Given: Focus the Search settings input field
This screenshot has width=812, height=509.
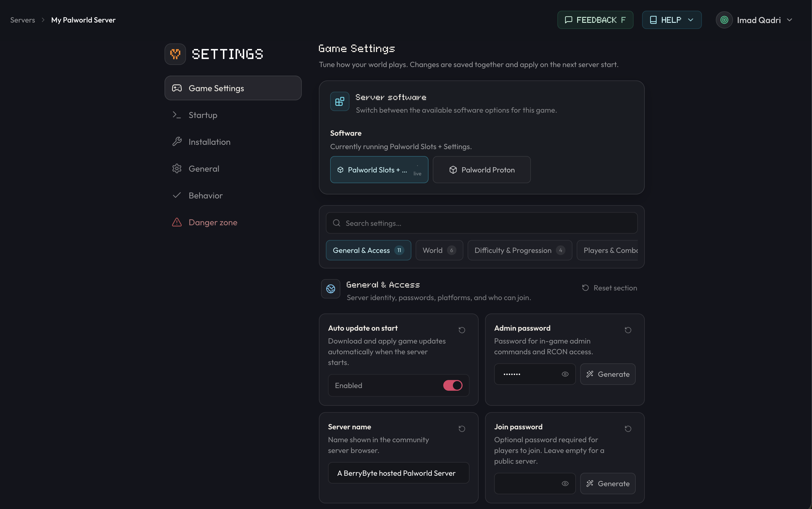Looking at the screenshot, I should (x=481, y=223).
